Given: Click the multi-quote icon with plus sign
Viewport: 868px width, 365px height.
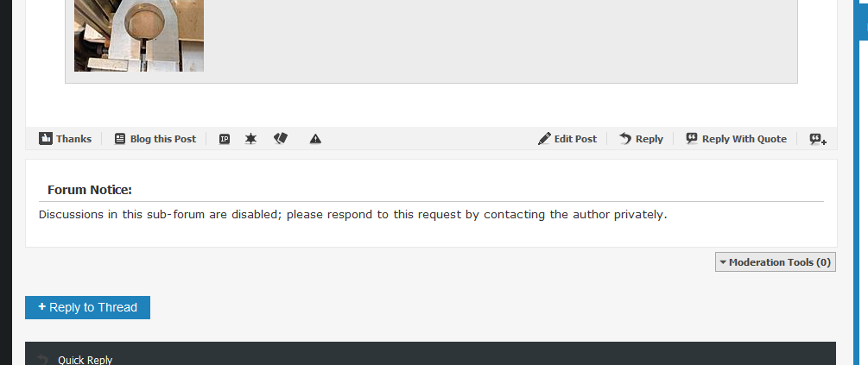Looking at the screenshot, I should (x=817, y=139).
